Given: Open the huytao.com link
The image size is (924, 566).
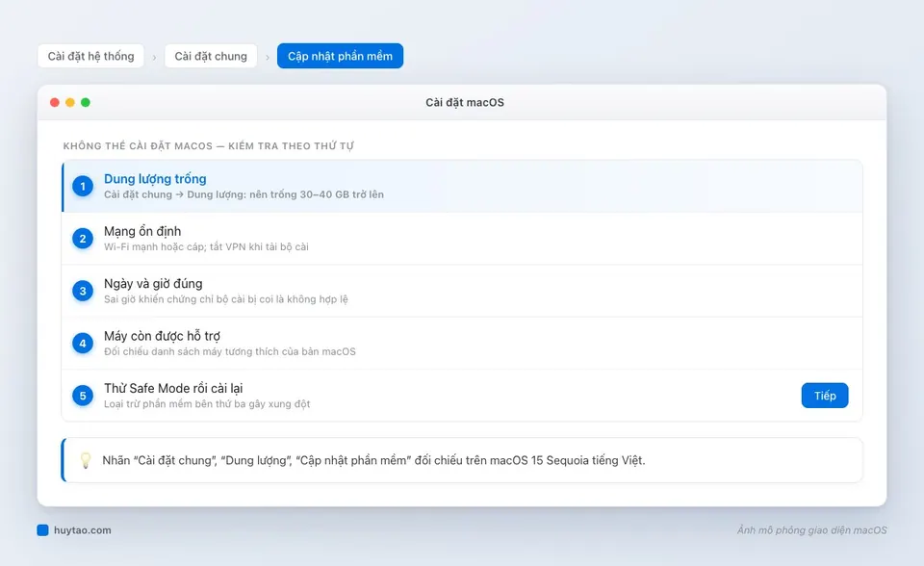Looking at the screenshot, I should (x=83, y=530).
